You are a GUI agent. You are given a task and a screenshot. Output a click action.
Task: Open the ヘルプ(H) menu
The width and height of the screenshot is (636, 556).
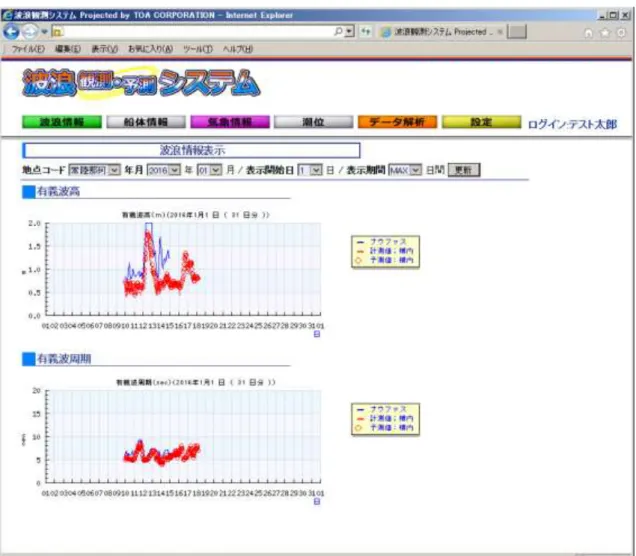coord(238,49)
